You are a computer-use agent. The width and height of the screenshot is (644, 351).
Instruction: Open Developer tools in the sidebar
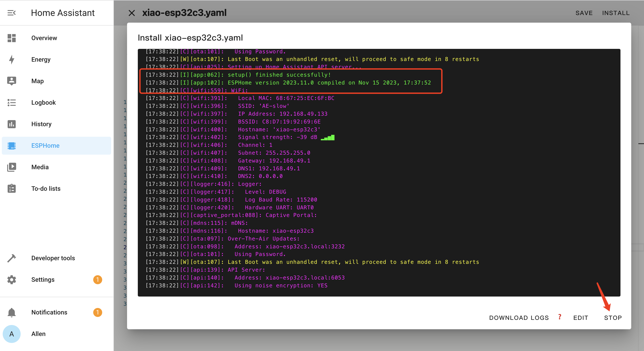click(x=56, y=258)
